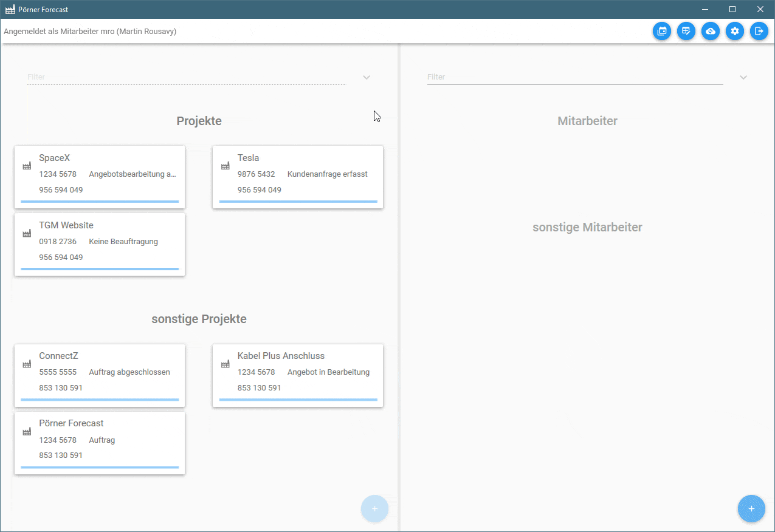Focus the Mitarbeiter Filter input field
The image size is (775, 532).
pyautogui.click(x=575, y=77)
